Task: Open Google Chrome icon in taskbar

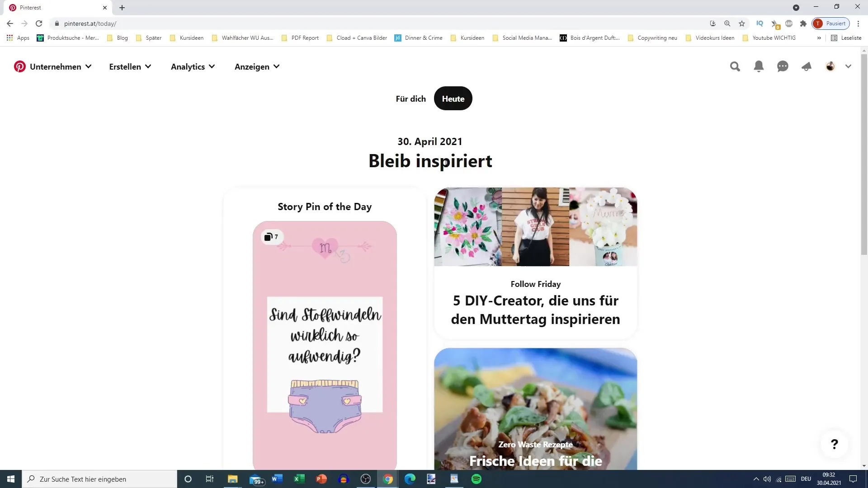Action: coord(387,479)
